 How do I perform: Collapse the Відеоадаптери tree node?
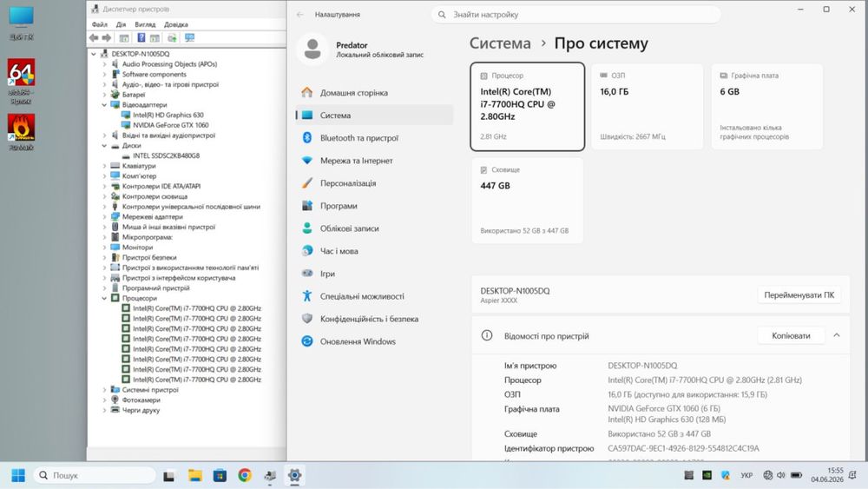[x=104, y=105]
